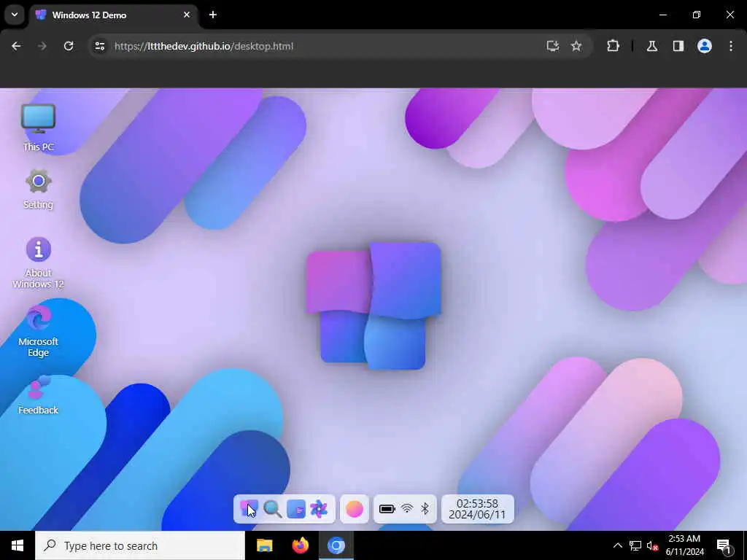Expand the tab search dropdown arrow
The width and height of the screenshot is (747, 560).
click(15, 15)
